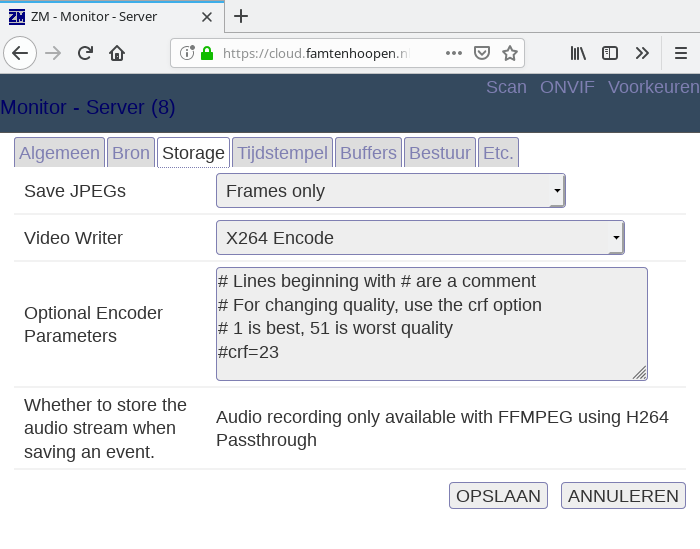
Task: Toggle the browser sidebar view
Action: (x=609, y=53)
